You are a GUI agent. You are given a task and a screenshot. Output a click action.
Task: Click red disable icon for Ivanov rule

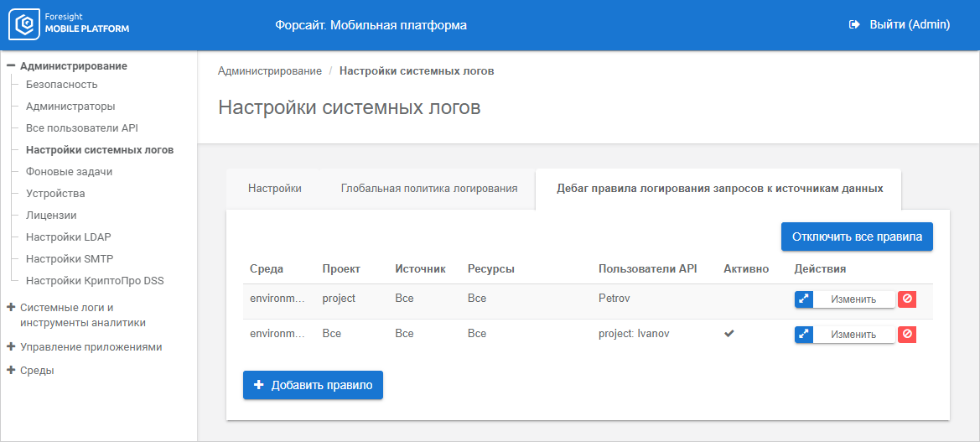pos(907,335)
